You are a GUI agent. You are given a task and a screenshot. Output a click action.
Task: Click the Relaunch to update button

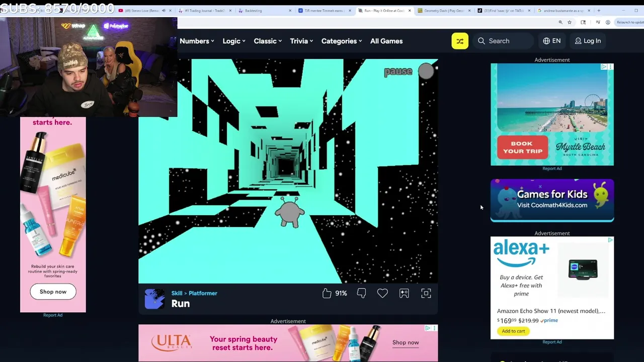coord(630,22)
